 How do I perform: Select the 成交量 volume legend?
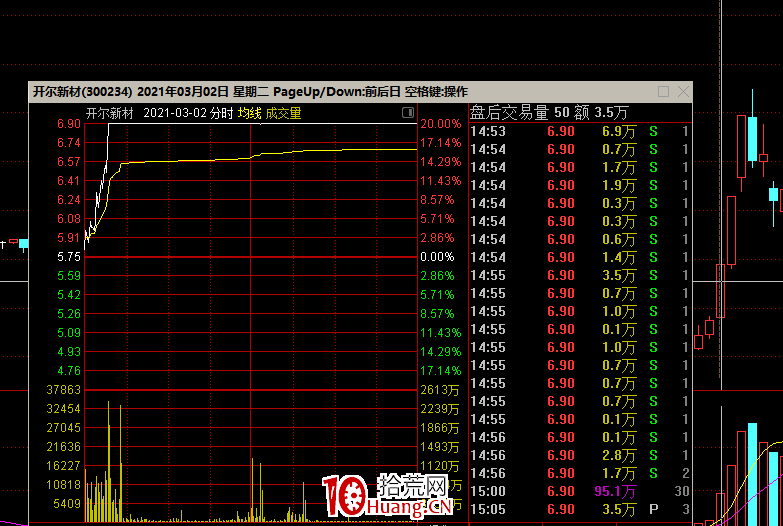click(283, 113)
